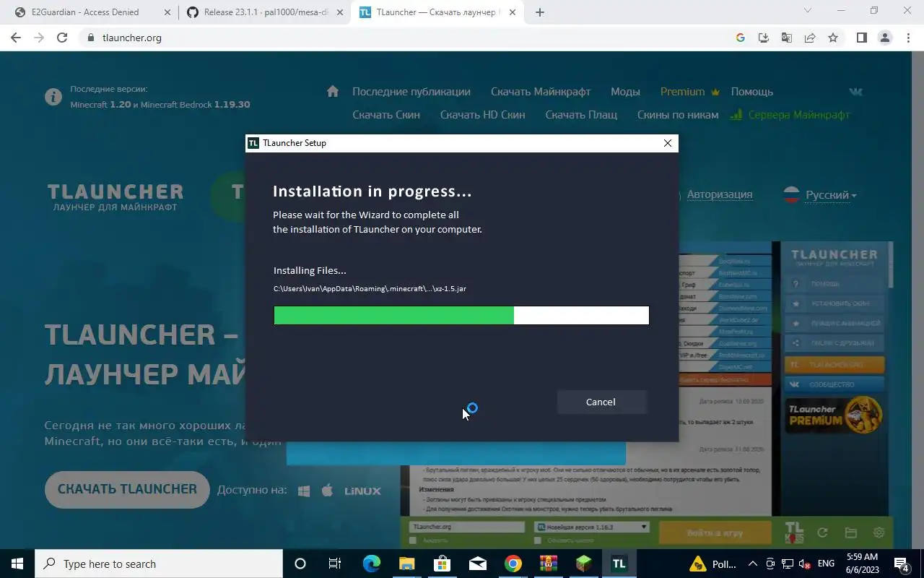Click the Авторизация link
Screen dimensions: 924x578
[720, 194]
